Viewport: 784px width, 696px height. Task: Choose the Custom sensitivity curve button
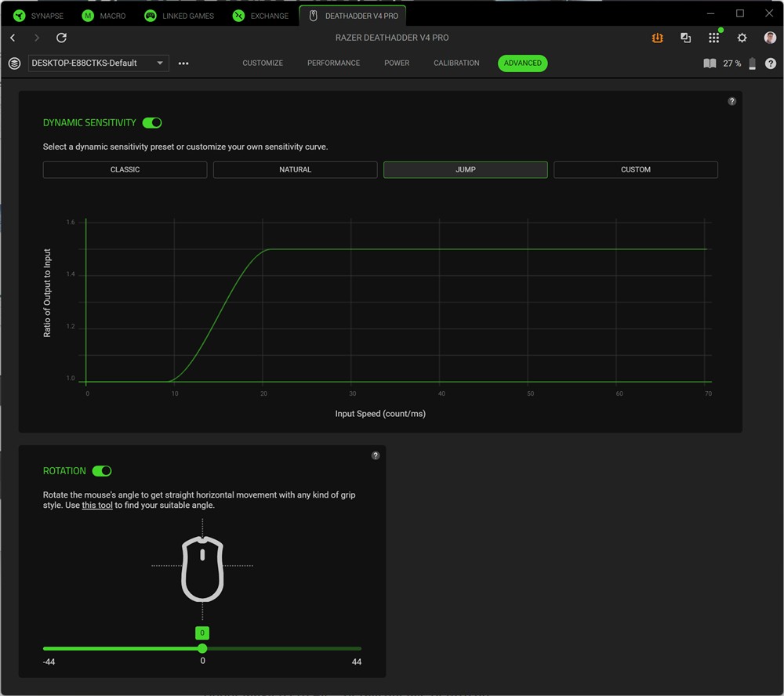(635, 169)
